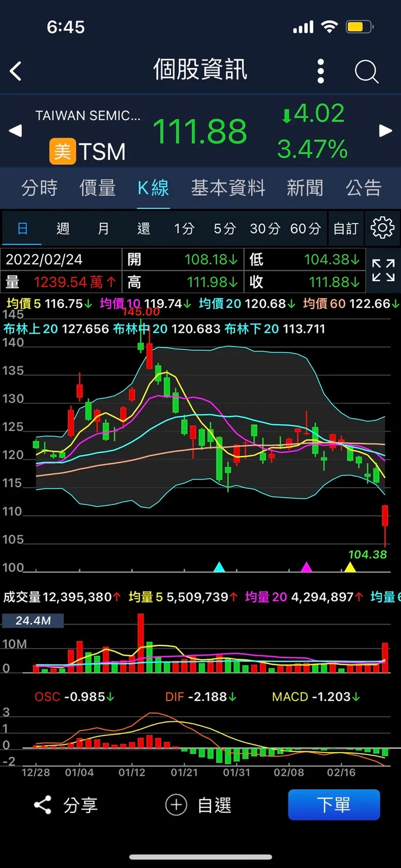Tap the 3.47% change percentage
This screenshot has height=868, width=401.
(313, 149)
